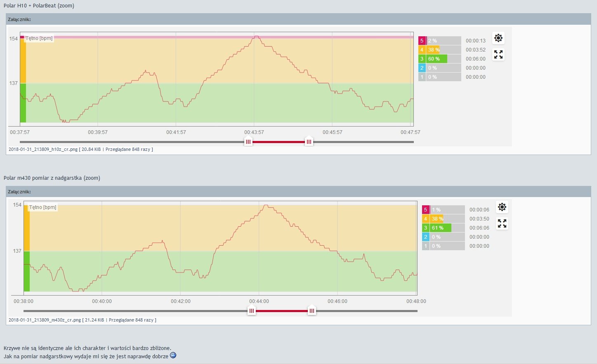
Task: Click the smiley emoticon at post end
Action: 173,355
